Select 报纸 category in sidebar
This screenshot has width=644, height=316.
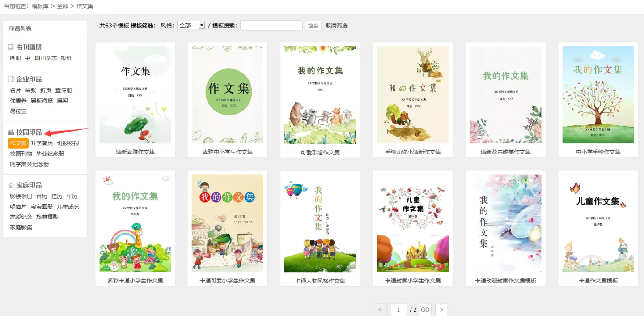[x=67, y=58]
